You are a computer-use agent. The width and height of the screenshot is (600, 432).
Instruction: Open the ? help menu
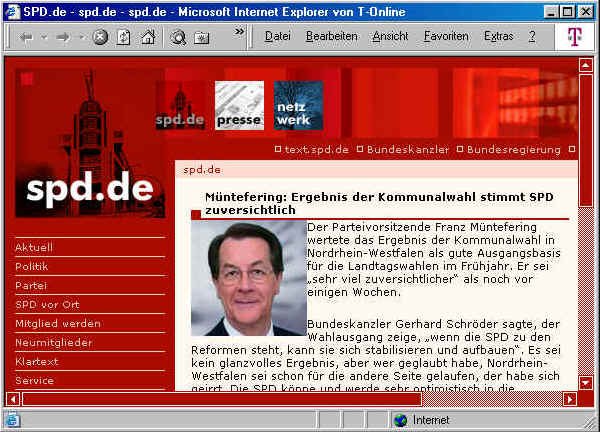(x=532, y=36)
